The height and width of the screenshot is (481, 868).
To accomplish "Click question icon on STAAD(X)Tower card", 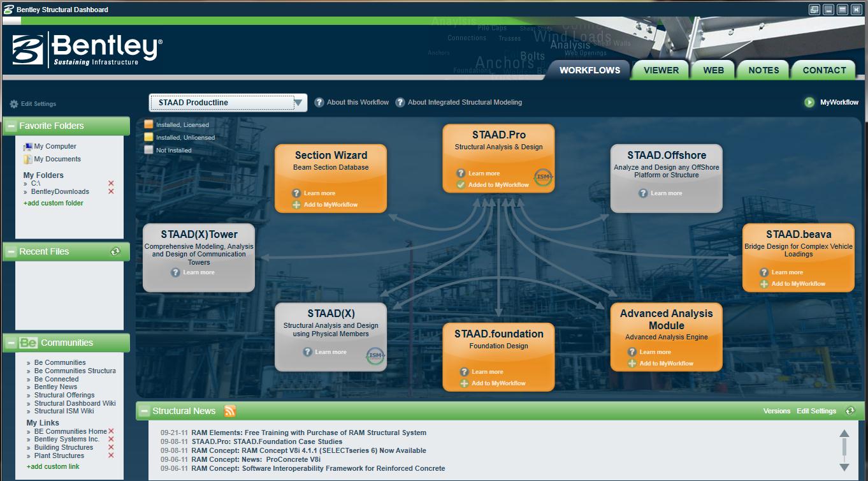I will 175,272.
